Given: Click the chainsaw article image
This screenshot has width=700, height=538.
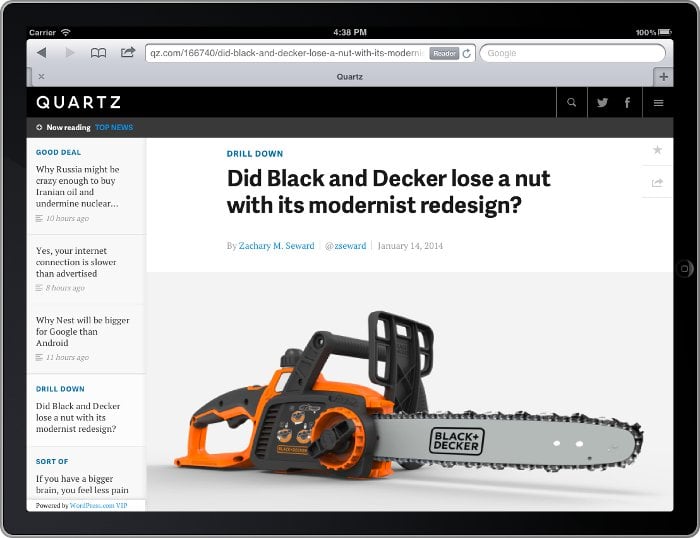Looking at the screenshot, I should pyautogui.click(x=410, y=392).
